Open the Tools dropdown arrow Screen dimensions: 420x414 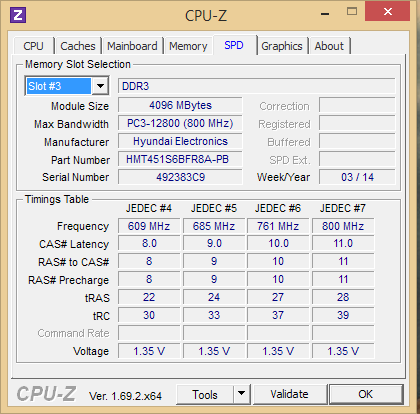coord(242,394)
